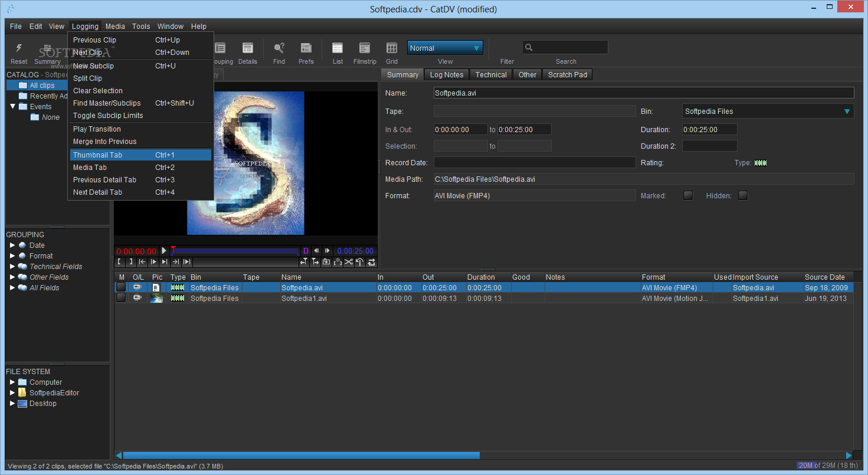Image resolution: width=868 pixels, height=475 pixels.
Task: Open the Scratch Pad tab
Action: pos(568,74)
